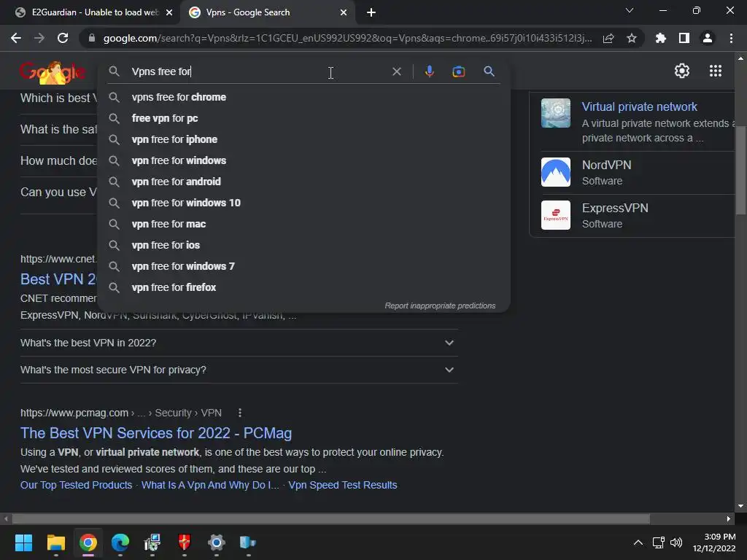The height and width of the screenshot is (560, 747).
Task: Open File Explorer from taskbar
Action: point(55,542)
